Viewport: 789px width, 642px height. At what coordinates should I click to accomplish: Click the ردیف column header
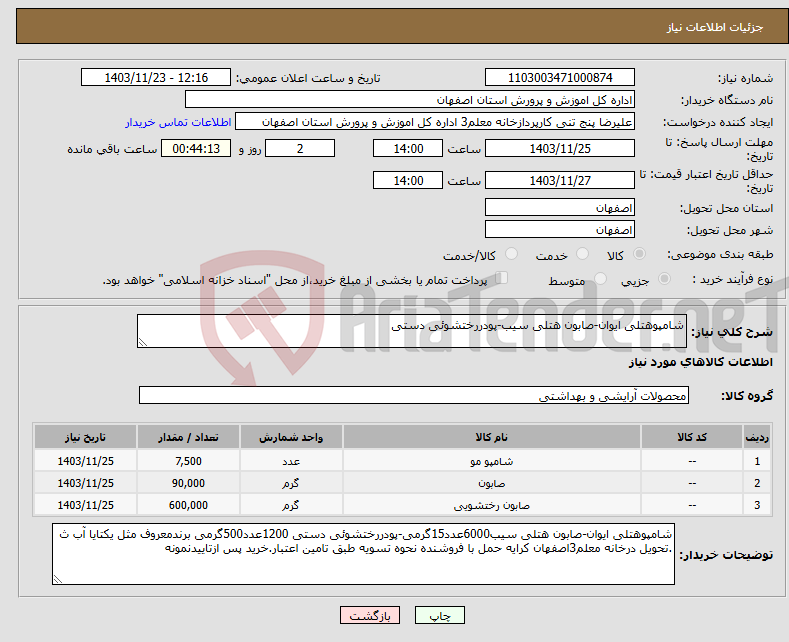[x=757, y=437]
